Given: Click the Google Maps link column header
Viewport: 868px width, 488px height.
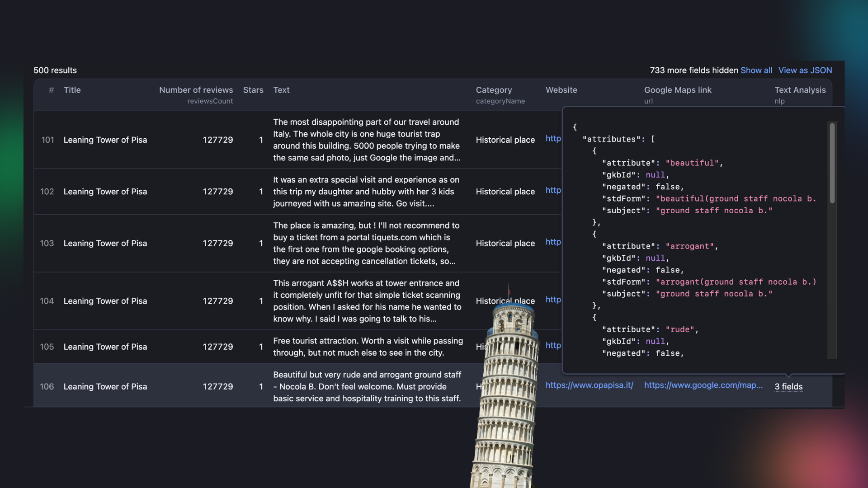Looking at the screenshot, I should (677, 90).
